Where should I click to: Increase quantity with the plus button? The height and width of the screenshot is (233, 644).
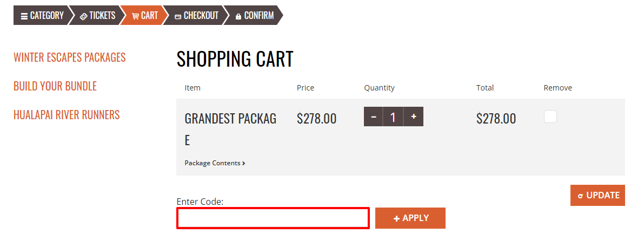click(x=414, y=117)
